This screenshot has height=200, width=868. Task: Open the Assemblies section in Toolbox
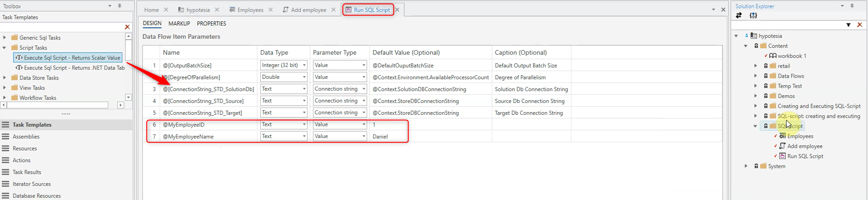tap(26, 137)
